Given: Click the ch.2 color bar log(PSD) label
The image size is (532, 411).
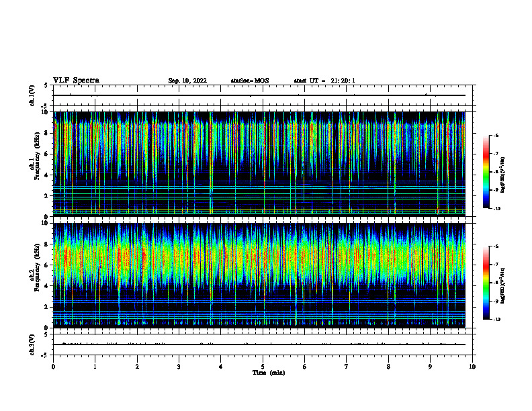Looking at the screenshot, I should [x=503, y=286].
